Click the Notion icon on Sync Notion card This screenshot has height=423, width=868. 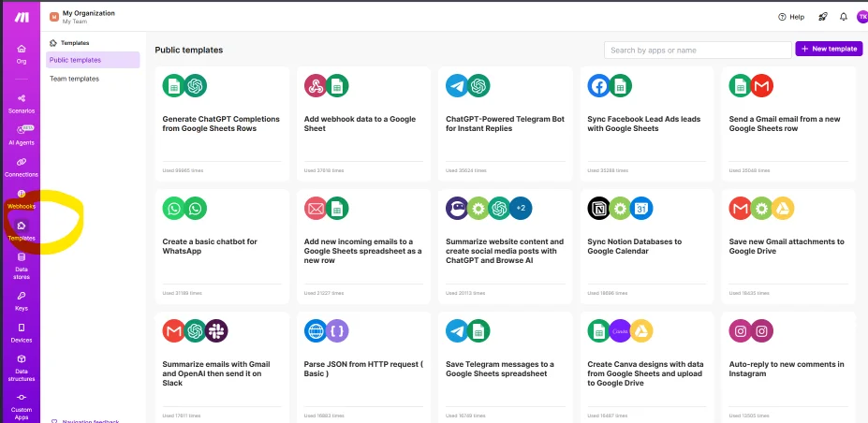coord(599,208)
